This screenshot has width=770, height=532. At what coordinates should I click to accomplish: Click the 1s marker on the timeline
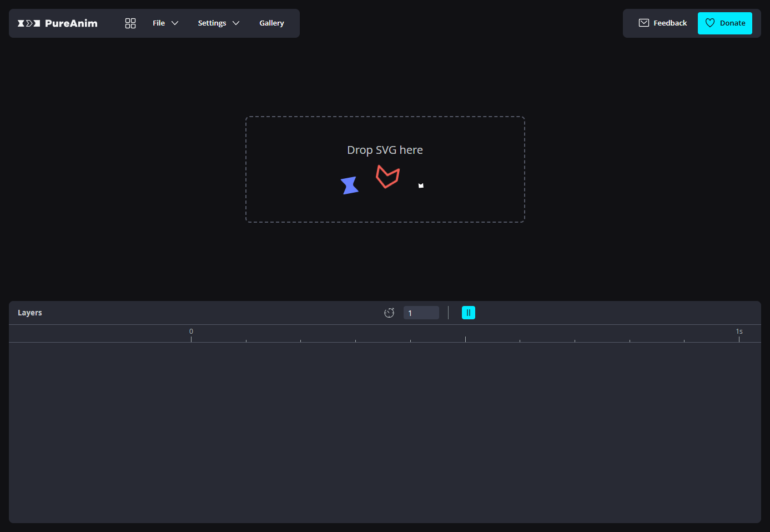[739, 332]
